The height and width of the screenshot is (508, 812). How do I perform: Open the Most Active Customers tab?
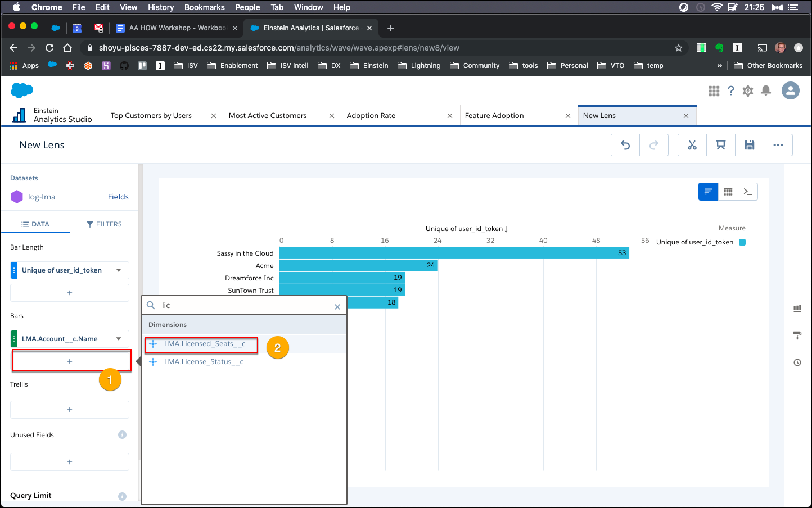(x=268, y=116)
